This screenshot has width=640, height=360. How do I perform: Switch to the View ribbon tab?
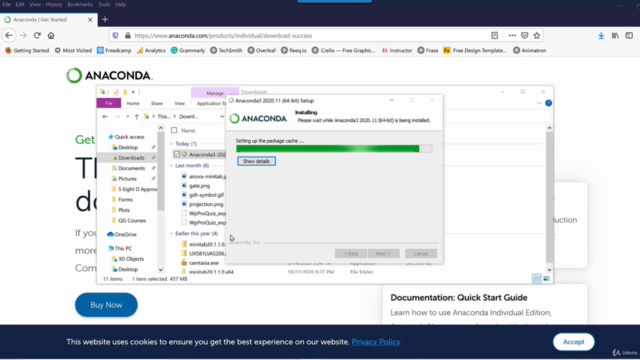[x=179, y=103]
